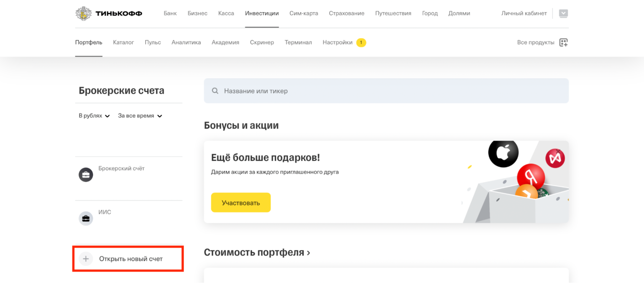Click the Бонусы и акции heading

241,125
